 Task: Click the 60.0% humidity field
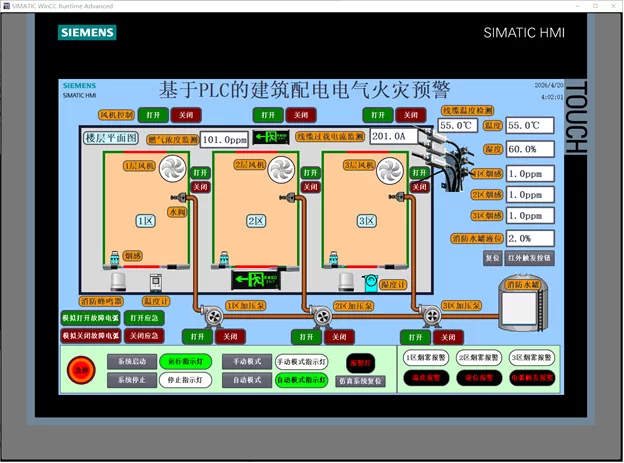point(530,149)
